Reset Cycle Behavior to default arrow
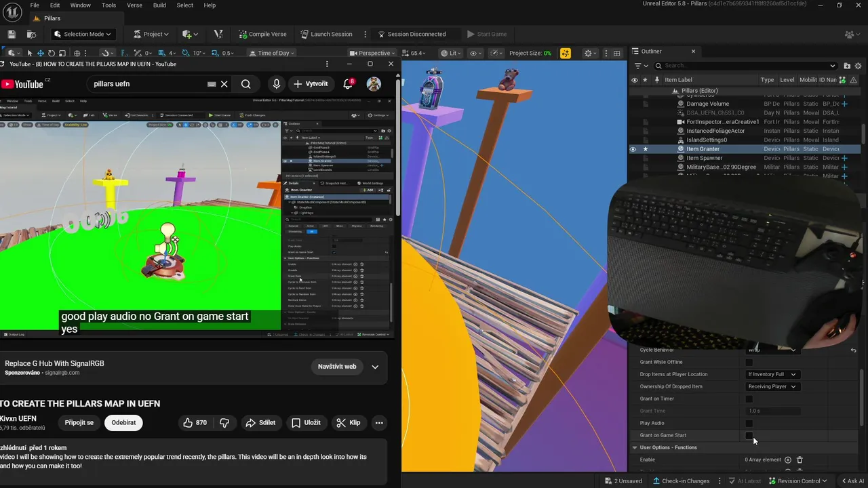 click(854, 350)
